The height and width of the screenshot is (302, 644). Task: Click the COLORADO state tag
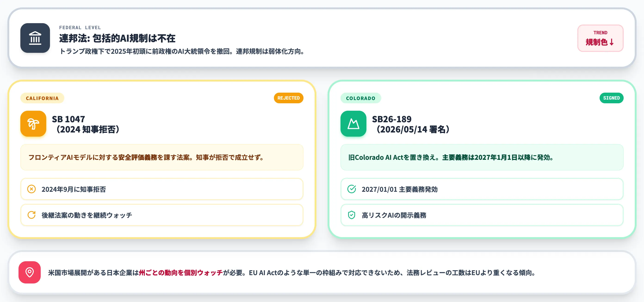click(360, 98)
